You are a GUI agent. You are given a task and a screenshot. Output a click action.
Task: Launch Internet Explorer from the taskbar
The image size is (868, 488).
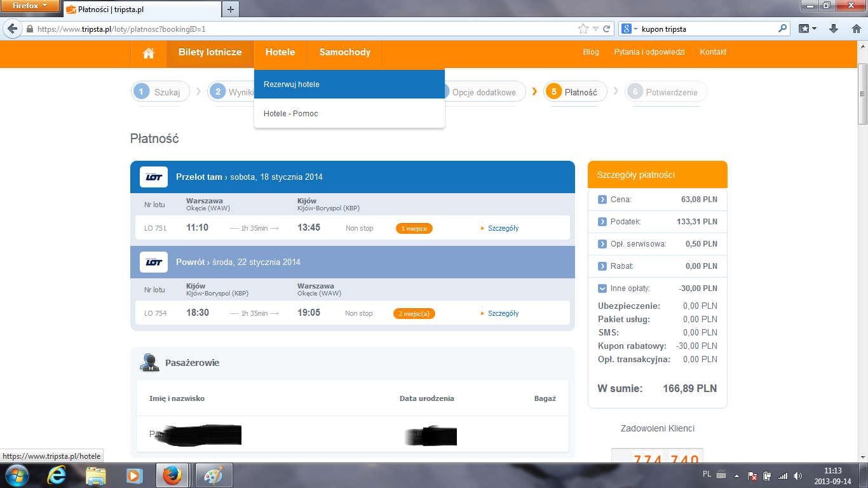coord(57,475)
